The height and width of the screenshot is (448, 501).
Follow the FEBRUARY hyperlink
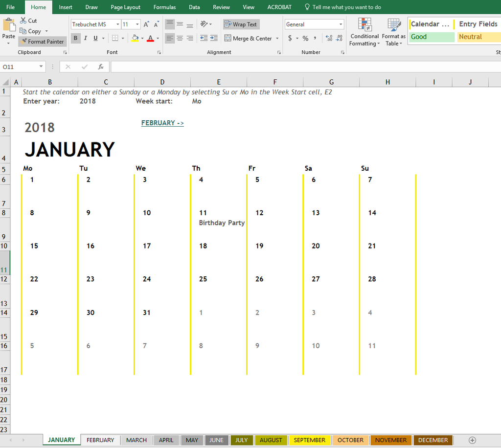pyautogui.click(x=162, y=123)
